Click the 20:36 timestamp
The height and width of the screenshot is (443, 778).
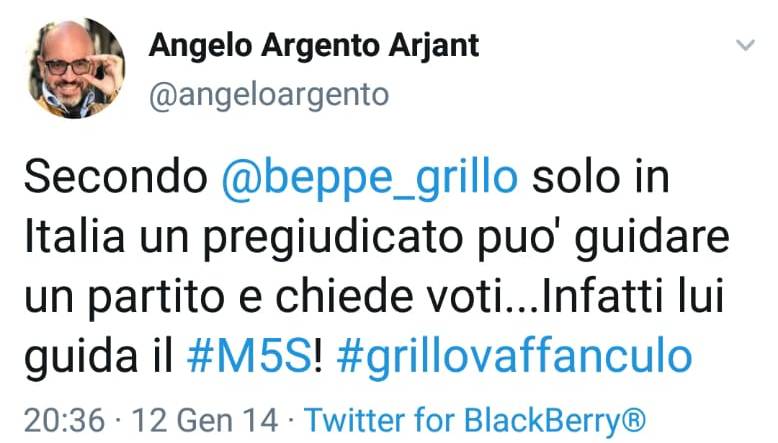tap(65, 420)
